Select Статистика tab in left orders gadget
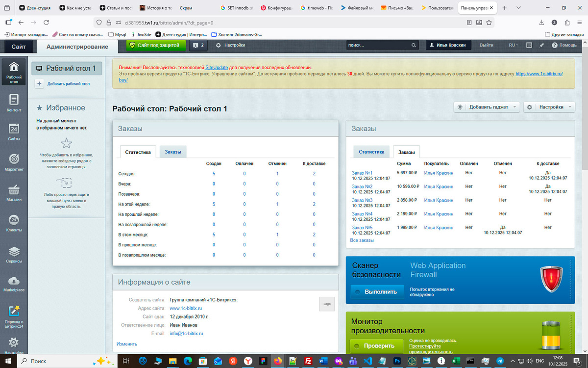Viewport: 588px width, 368px height. [138, 152]
